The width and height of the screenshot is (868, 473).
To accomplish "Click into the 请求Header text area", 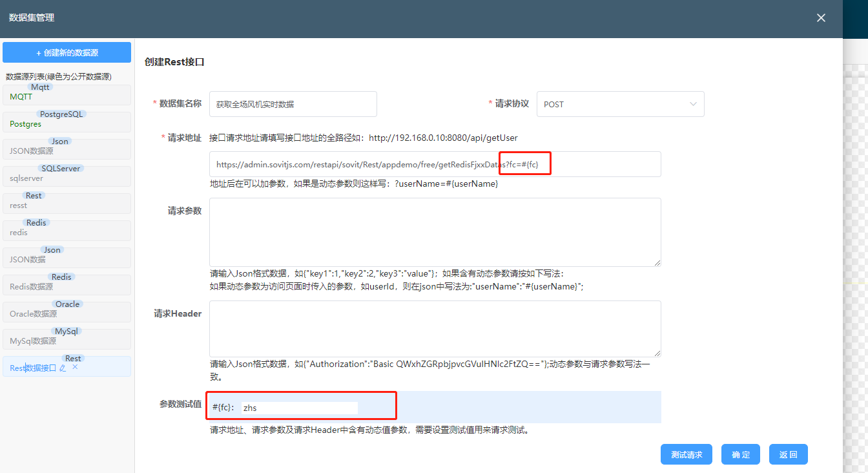I will pos(435,328).
